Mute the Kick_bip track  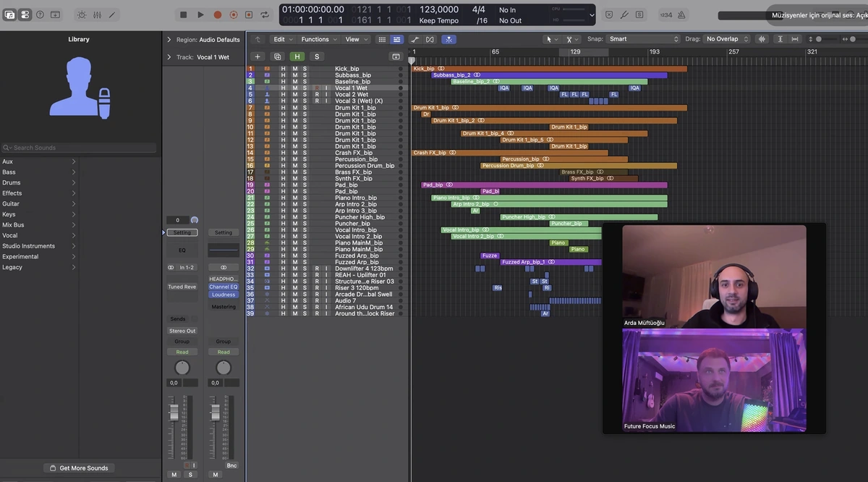click(x=294, y=69)
